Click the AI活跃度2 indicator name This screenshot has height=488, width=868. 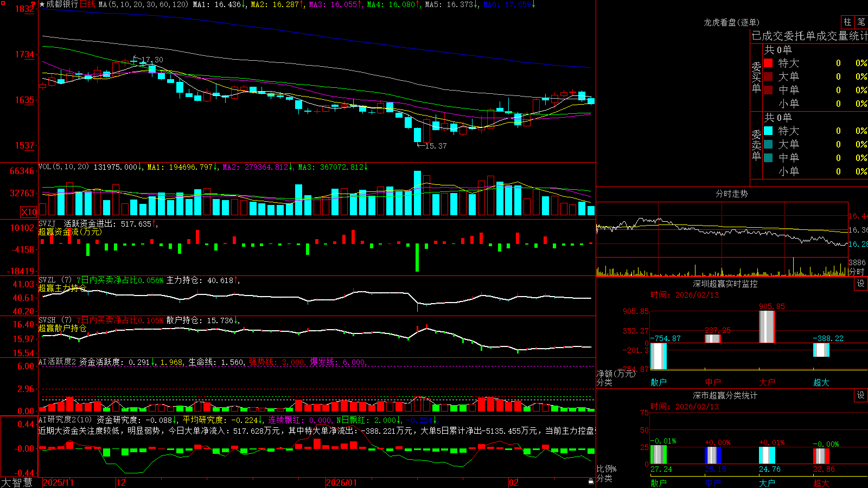(58, 362)
